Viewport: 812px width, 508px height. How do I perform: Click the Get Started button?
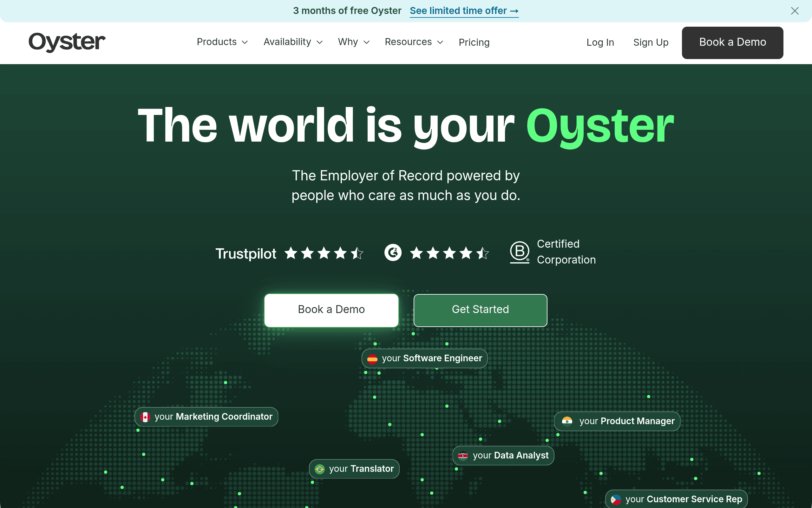tap(480, 310)
